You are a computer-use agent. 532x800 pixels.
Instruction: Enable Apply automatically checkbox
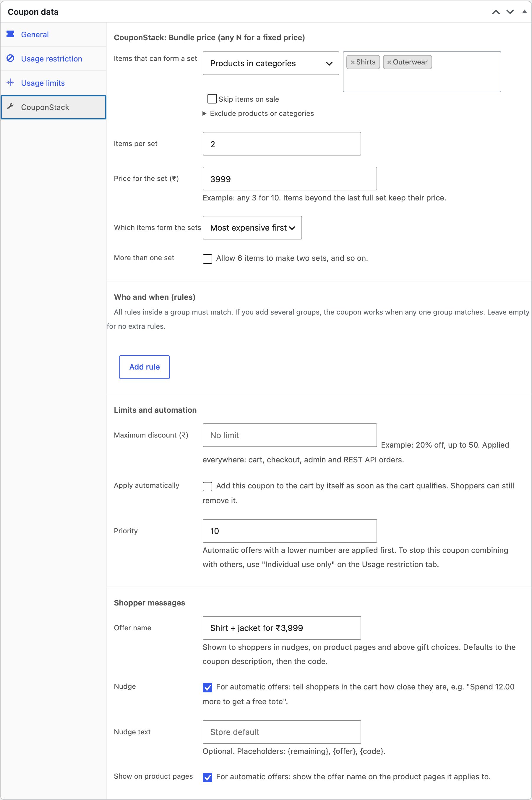[x=207, y=486]
